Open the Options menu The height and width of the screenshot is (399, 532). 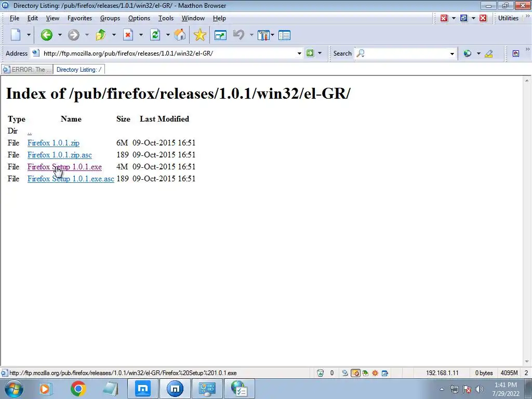(x=139, y=18)
